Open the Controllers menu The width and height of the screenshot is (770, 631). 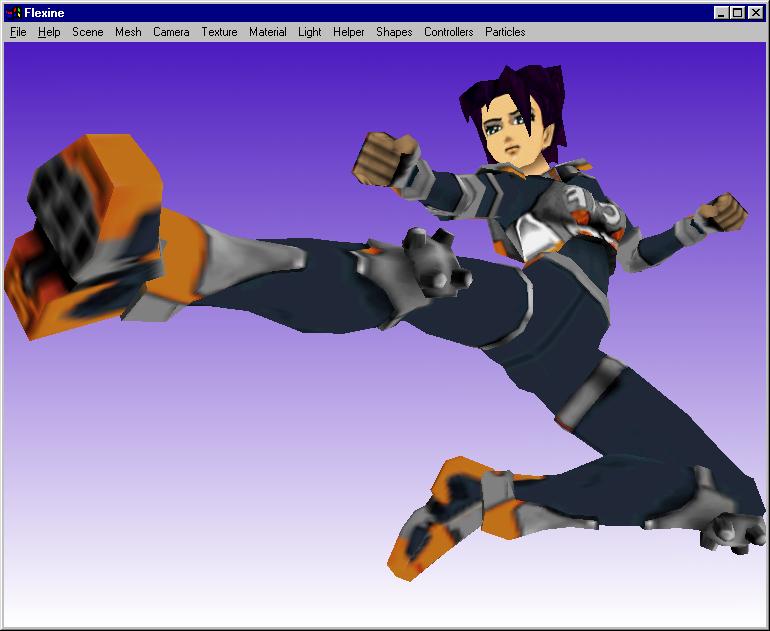point(449,32)
